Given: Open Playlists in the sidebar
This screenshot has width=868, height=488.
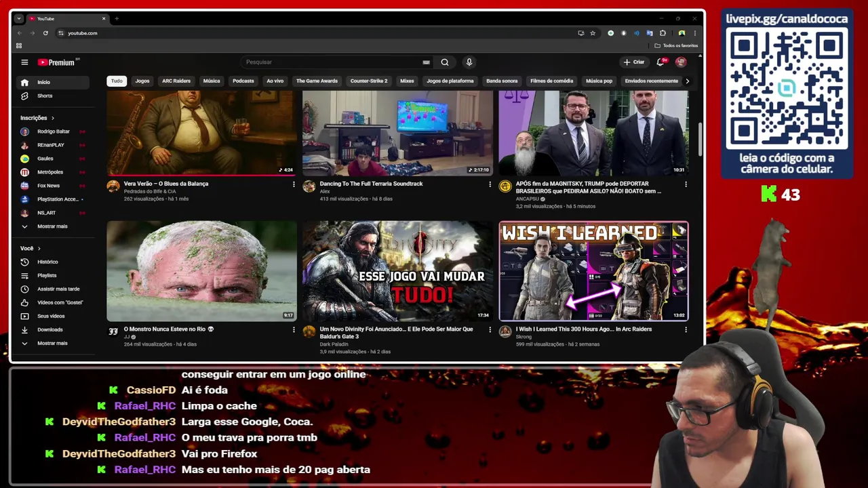Looking at the screenshot, I should tap(53, 275).
